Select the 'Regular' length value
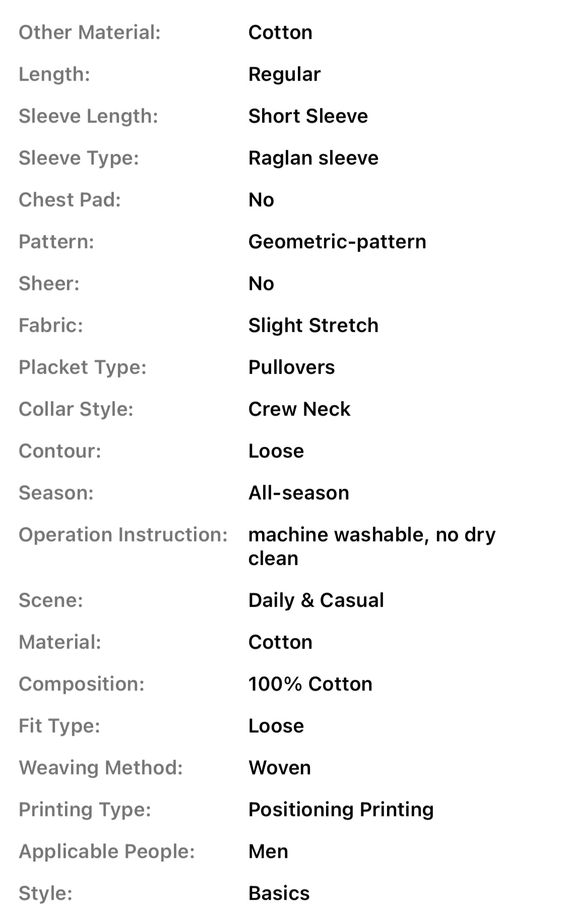567x924 pixels. [x=284, y=75]
